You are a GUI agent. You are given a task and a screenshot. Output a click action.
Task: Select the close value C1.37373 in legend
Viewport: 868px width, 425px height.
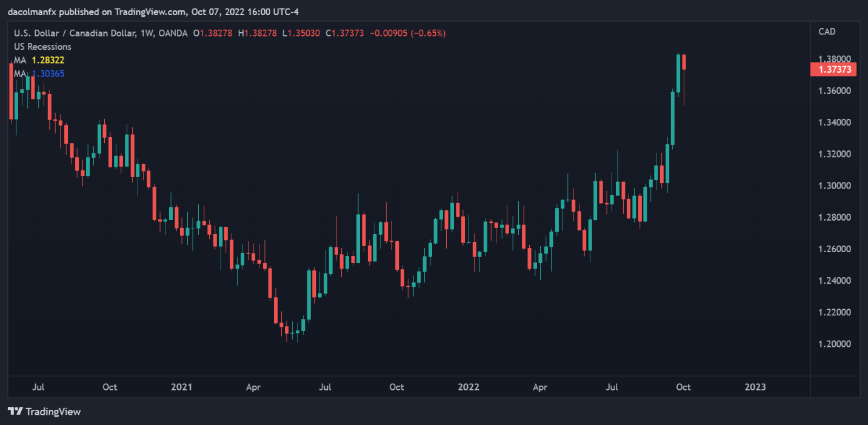(x=344, y=33)
